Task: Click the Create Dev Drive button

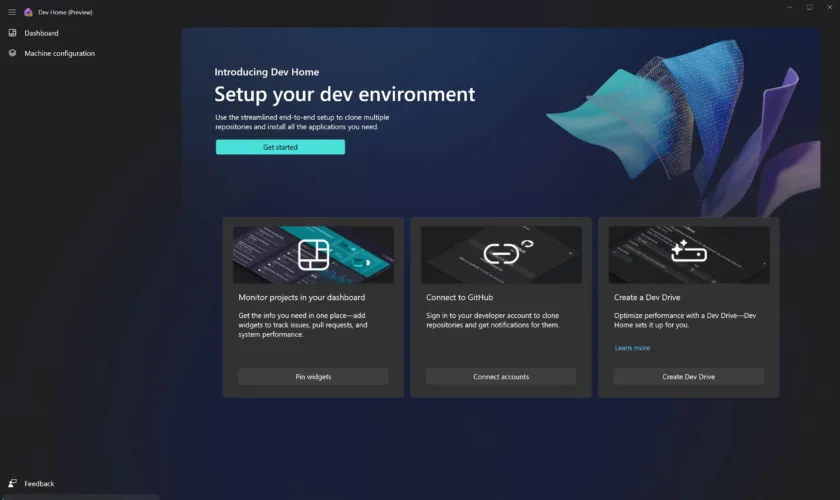Action: (x=688, y=377)
